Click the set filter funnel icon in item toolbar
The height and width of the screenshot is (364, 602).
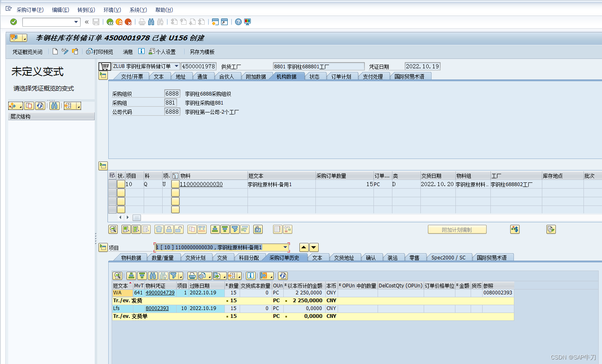tap(235, 229)
